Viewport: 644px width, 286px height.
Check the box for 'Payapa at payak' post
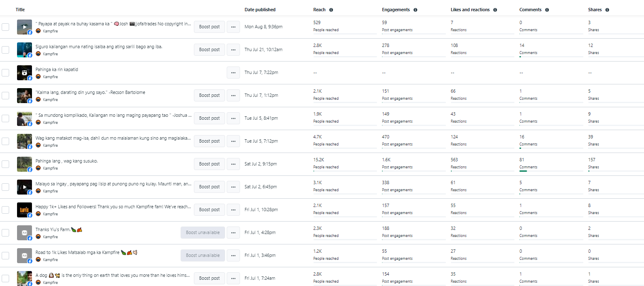[5, 27]
